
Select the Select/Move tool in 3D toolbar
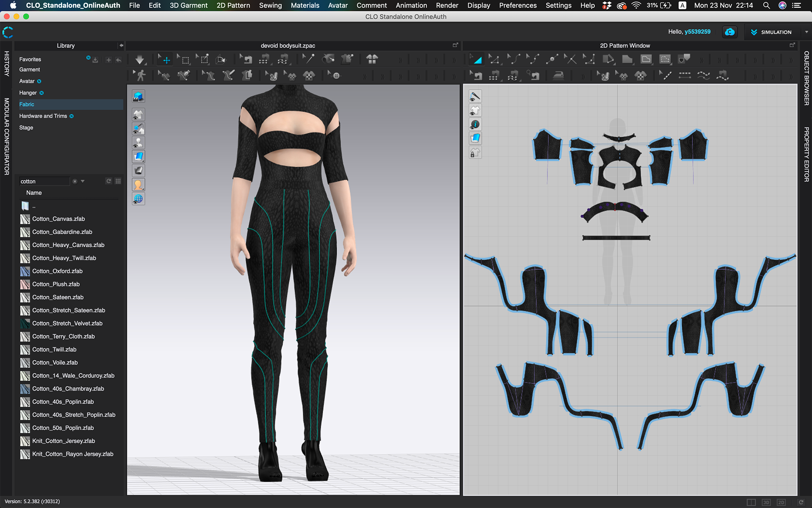[165, 60]
